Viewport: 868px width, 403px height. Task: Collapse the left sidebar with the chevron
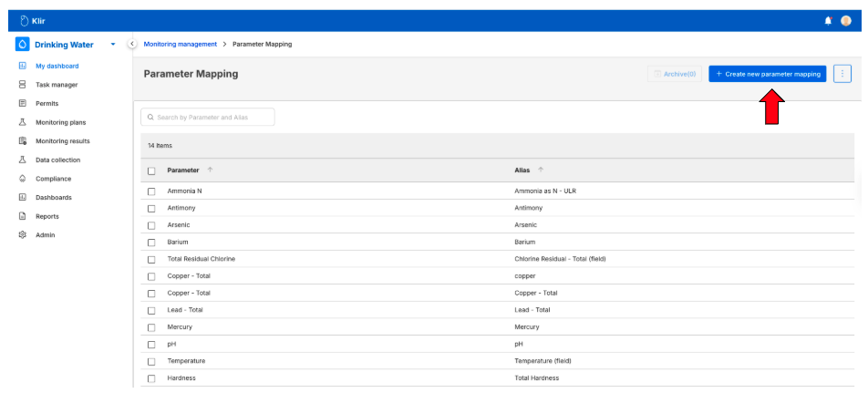[134, 45]
